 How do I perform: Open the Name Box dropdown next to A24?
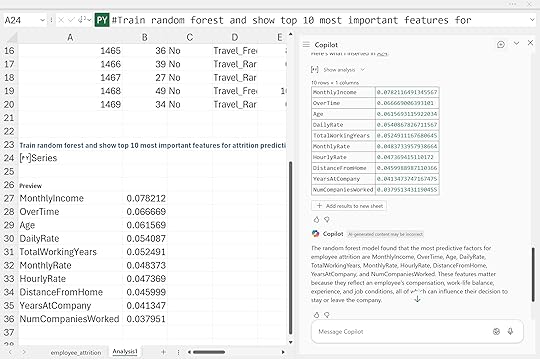click(42, 20)
